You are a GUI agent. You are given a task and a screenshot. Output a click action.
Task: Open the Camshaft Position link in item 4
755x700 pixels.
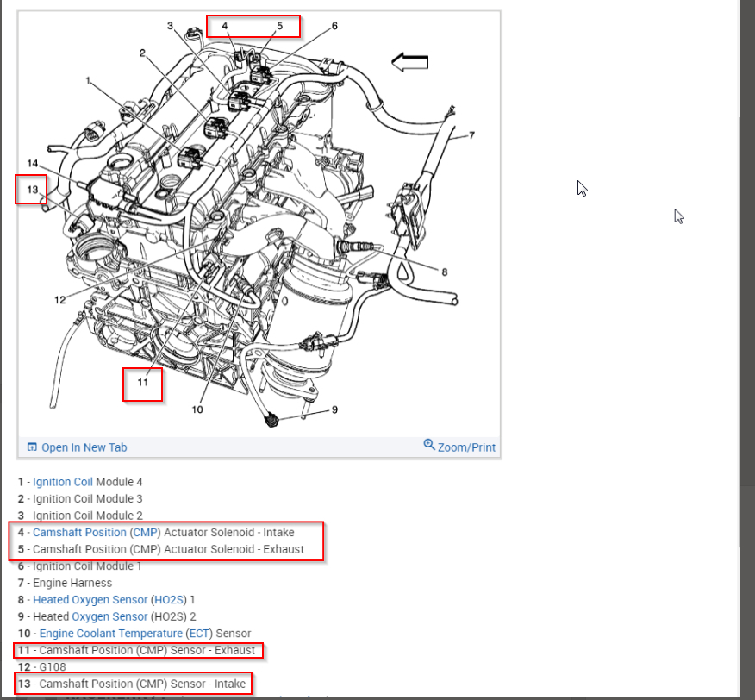tap(79, 533)
